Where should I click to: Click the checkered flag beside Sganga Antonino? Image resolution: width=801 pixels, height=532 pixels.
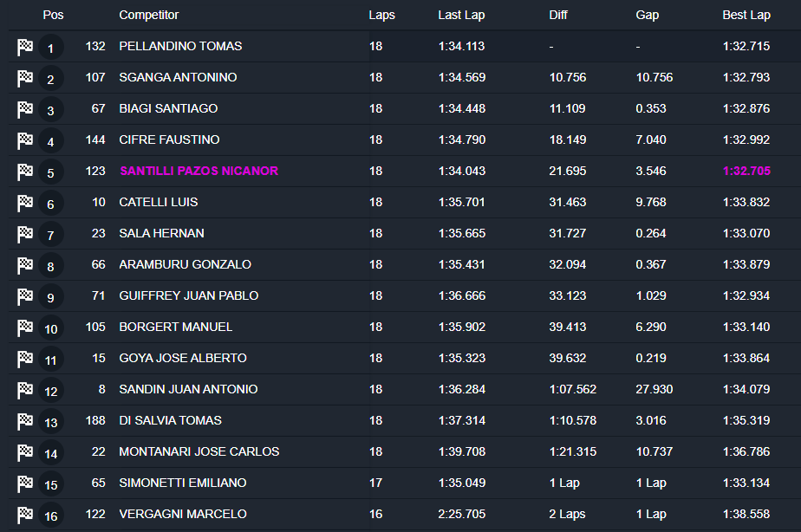click(x=25, y=79)
